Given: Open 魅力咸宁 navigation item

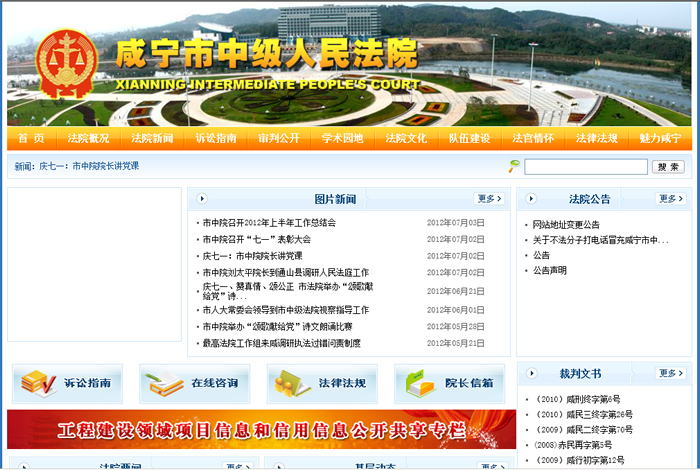Looking at the screenshot, I should [660, 138].
